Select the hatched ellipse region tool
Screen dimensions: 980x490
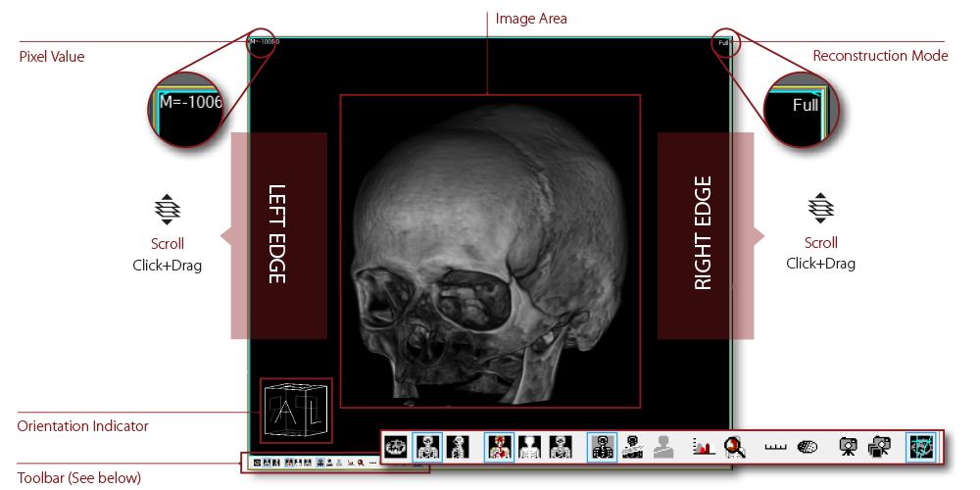[x=808, y=447]
